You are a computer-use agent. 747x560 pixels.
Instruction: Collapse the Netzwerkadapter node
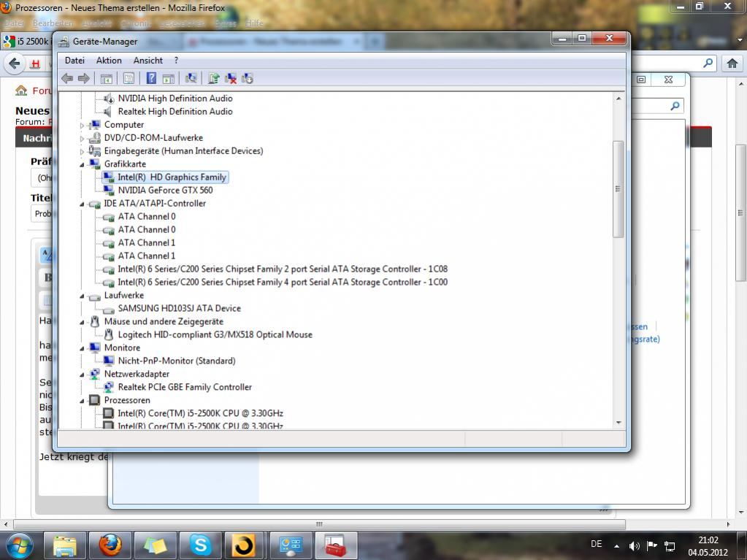pyautogui.click(x=82, y=375)
